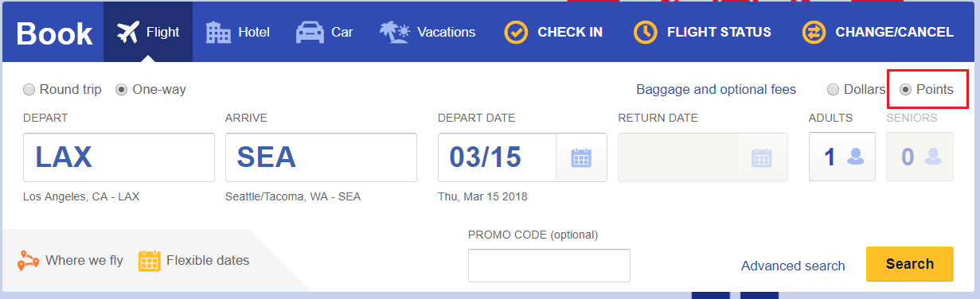Screen dimensions: 980x299
Task: Click the Where we fly map icon
Action: click(x=29, y=260)
